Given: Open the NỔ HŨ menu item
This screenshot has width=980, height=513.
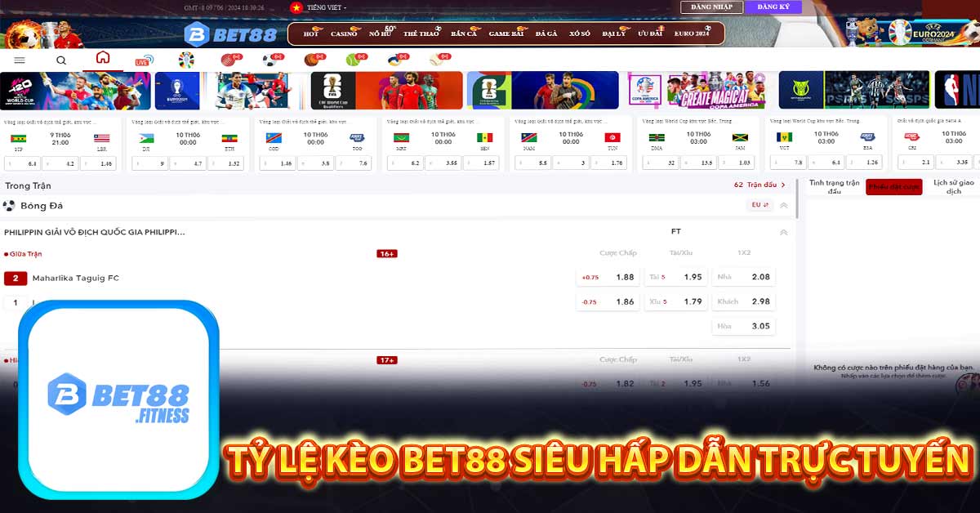Looking at the screenshot, I should [x=381, y=33].
